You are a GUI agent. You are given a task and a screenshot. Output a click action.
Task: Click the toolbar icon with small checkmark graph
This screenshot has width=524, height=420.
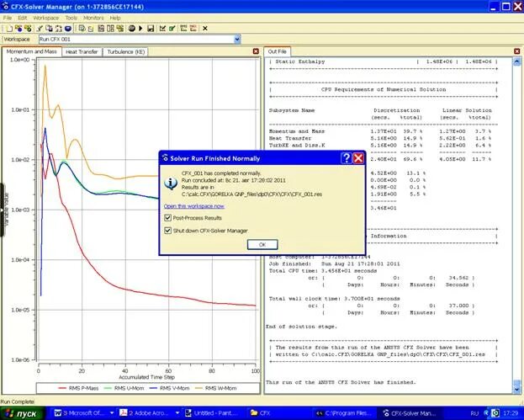tap(40, 29)
